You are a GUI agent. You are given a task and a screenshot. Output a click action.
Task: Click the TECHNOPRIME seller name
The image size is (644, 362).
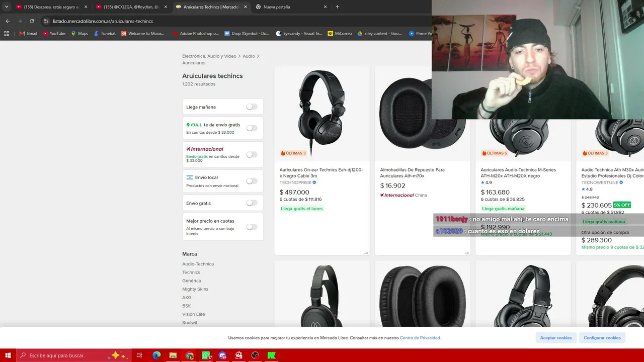click(295, 183)
